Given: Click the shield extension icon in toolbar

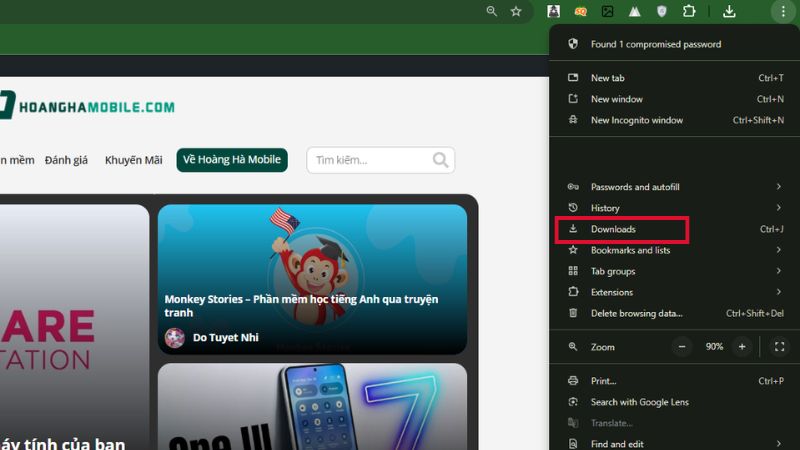Looking at the screenshot, I should (x=662, y=11).
